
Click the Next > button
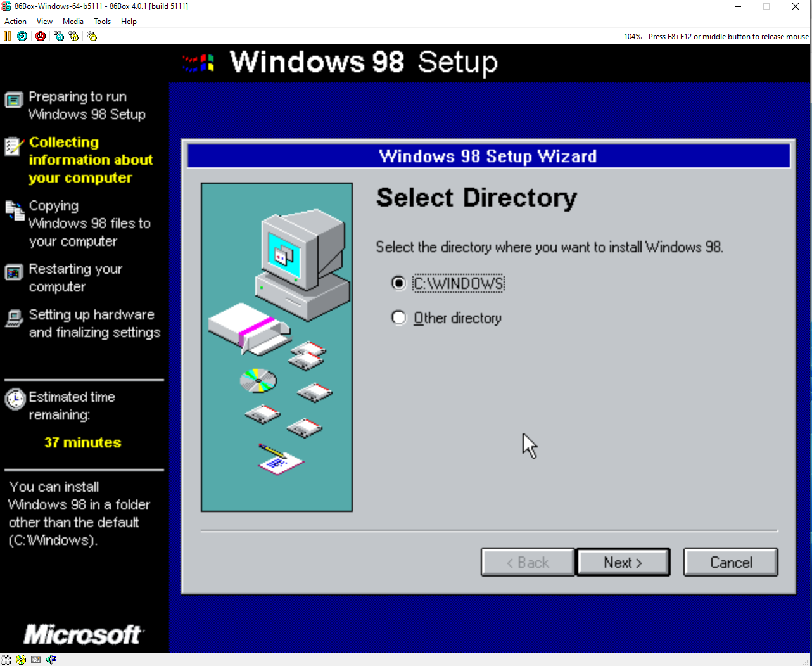pos(623,562)
